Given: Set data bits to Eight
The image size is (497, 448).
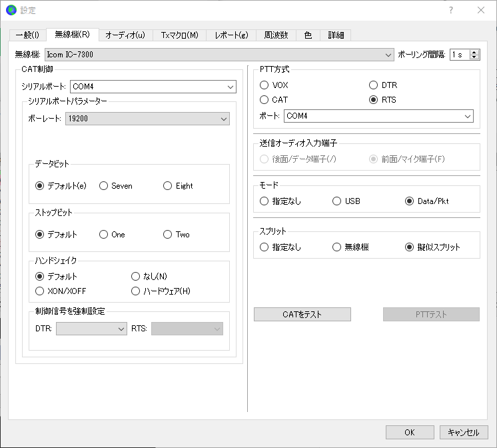Looking at the screenshot, I should tap(178, 185).
